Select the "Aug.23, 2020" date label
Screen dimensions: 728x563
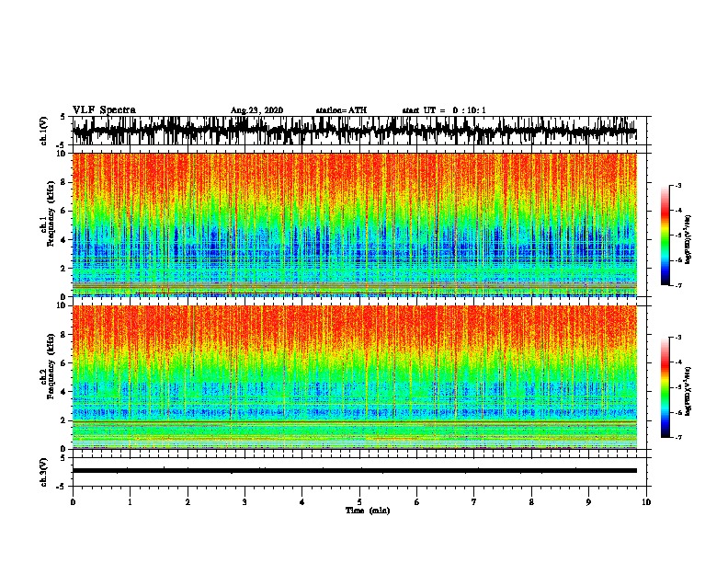click(256, 110)
